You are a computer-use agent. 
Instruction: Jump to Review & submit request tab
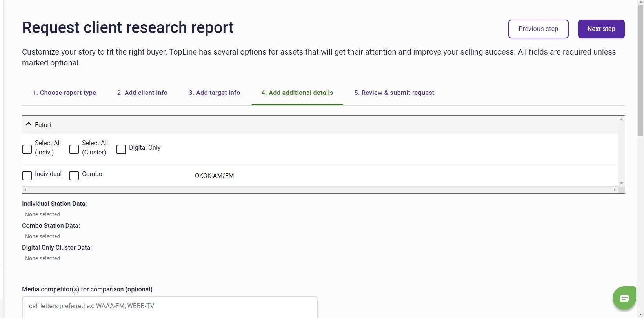394,93
